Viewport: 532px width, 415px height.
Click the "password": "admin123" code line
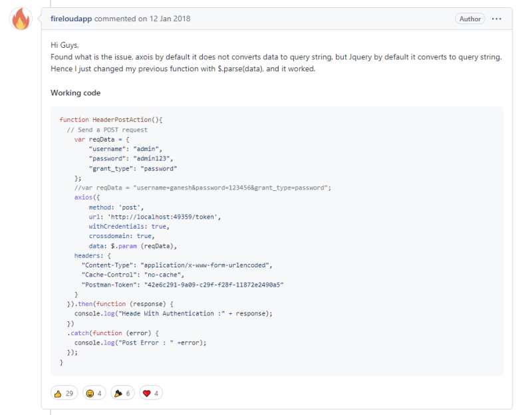click(x=131, y=158)
